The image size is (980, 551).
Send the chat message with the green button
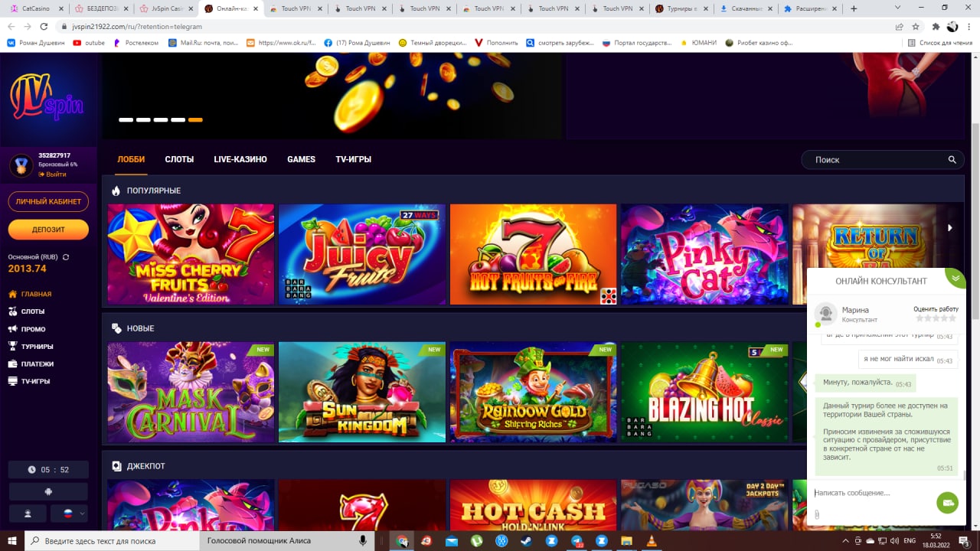pos(947,503)
